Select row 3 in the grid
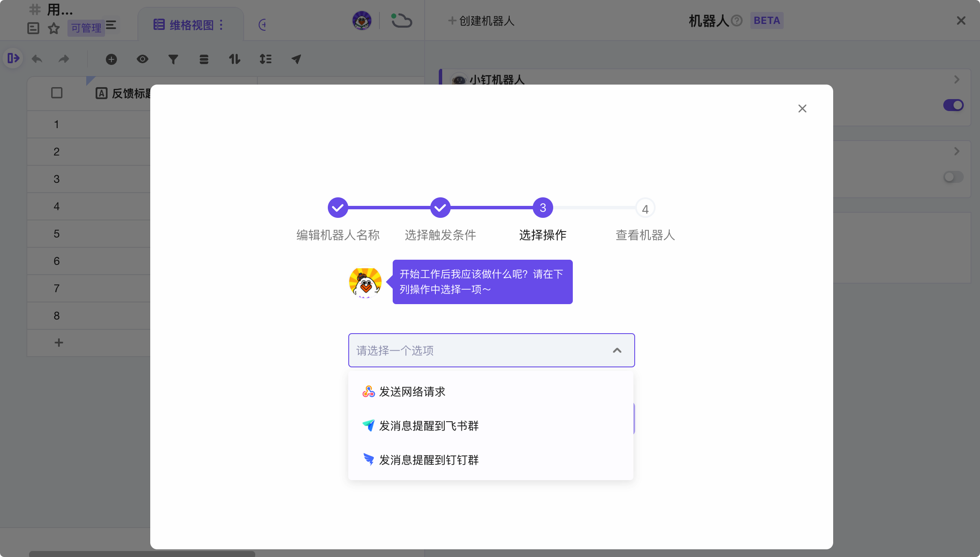Image resolution: width=980 pixels, height=557 pixels. [56, 179]
